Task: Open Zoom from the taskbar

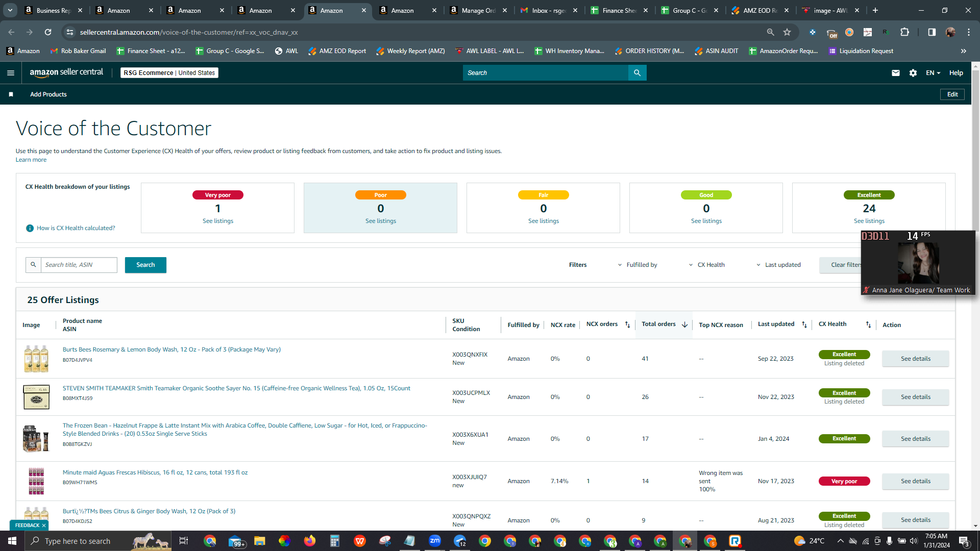Action: click(435, 541)
